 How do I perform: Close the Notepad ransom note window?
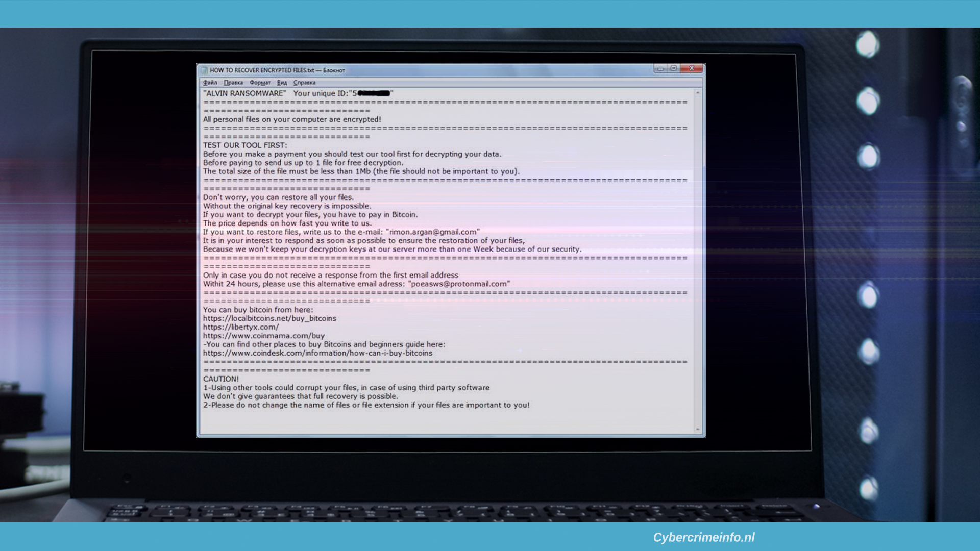click(x=692, y=68)
